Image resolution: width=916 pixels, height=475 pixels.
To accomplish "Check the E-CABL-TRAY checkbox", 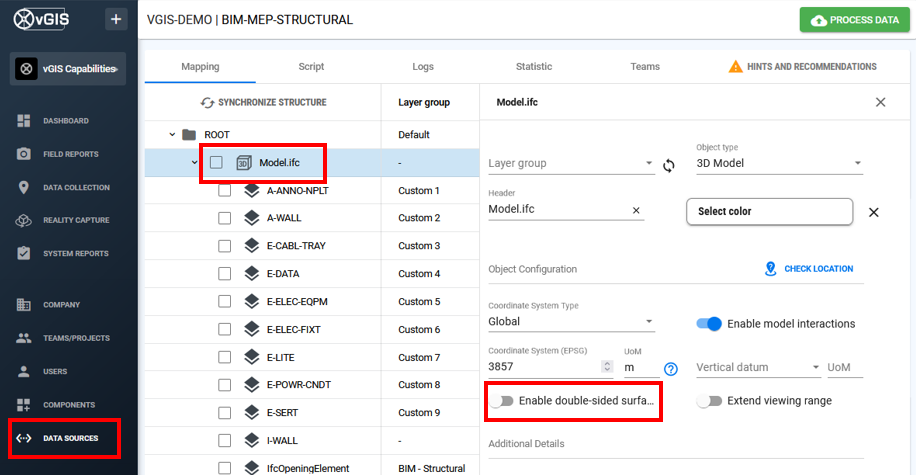I will pos(224,246).
